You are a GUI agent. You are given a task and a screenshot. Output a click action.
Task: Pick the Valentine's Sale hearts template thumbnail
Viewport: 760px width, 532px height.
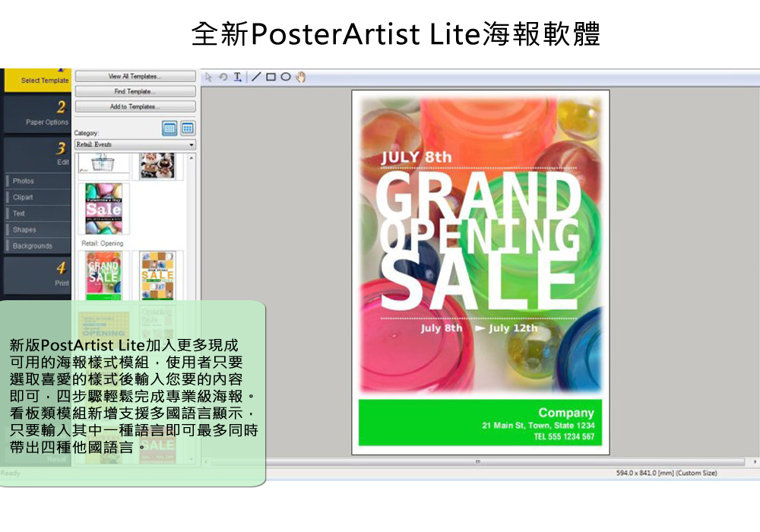point(103,208)
